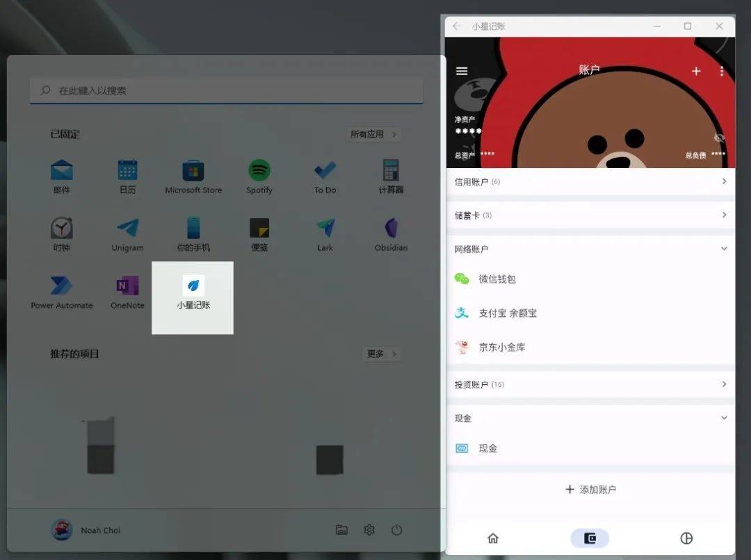Click the Start menu search box

click(227, 90)
